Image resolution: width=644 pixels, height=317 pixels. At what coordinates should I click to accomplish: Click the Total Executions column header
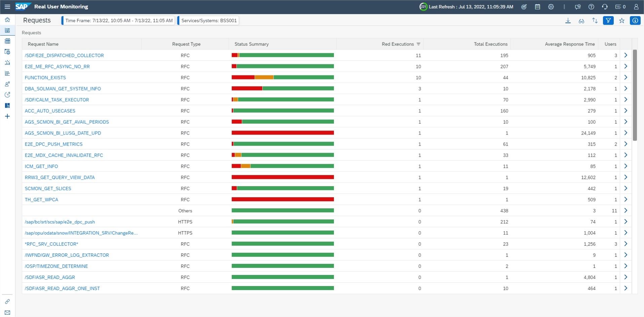491,44
